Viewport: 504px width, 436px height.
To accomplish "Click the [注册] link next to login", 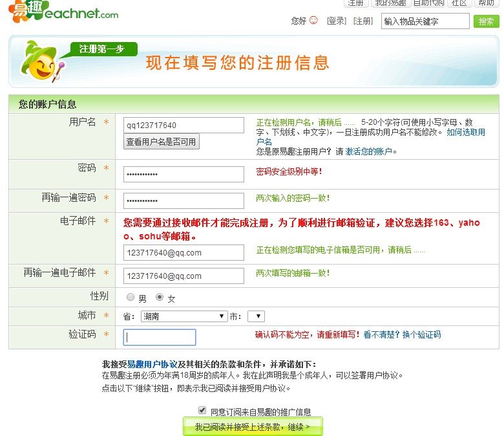I will pos(363,21).
